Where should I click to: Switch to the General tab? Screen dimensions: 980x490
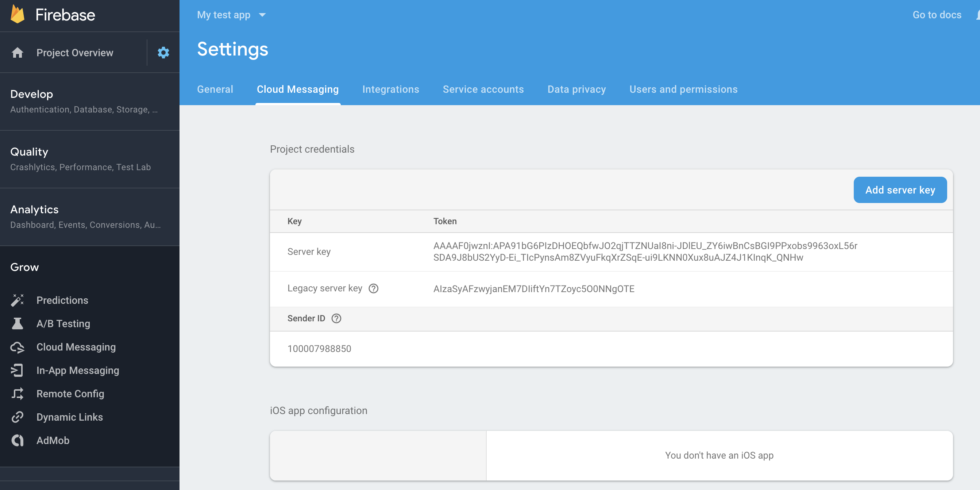(x=215, y=89)
